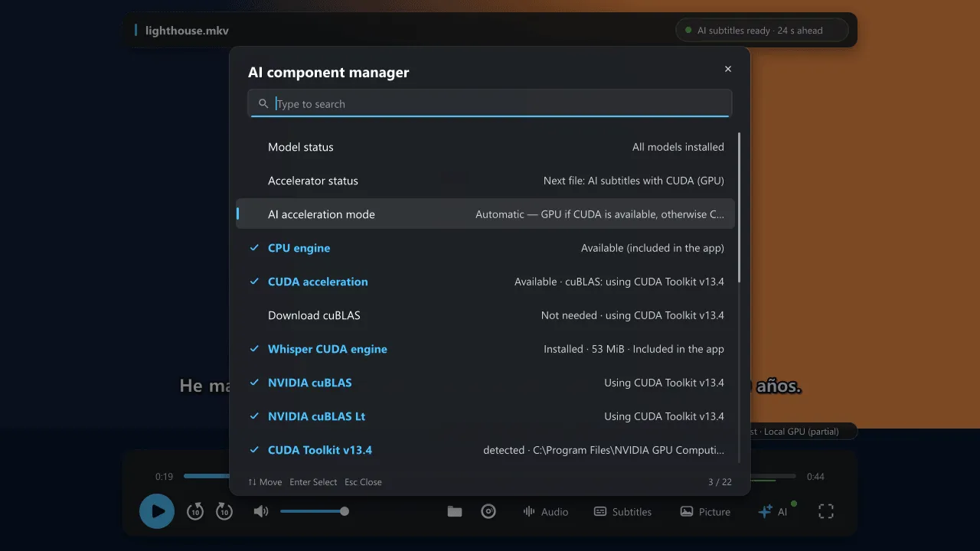Click the AI subtitles ready status pill

(762, 31)
